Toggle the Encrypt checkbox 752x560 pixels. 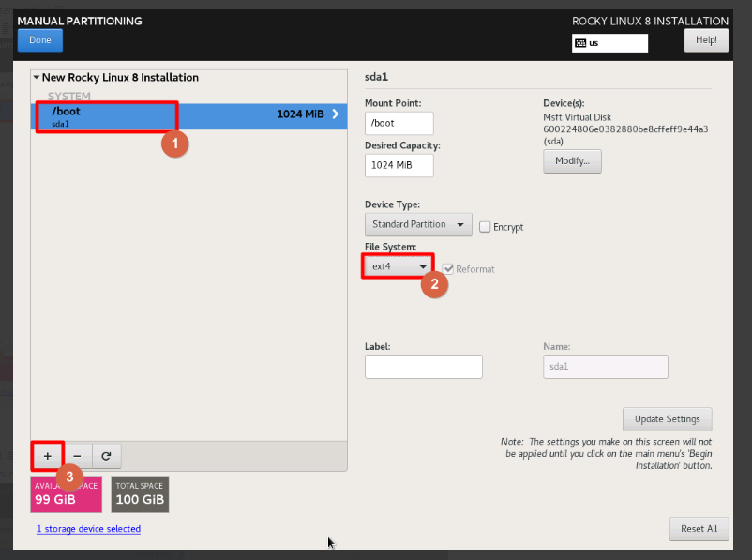(x=485, y=227)
